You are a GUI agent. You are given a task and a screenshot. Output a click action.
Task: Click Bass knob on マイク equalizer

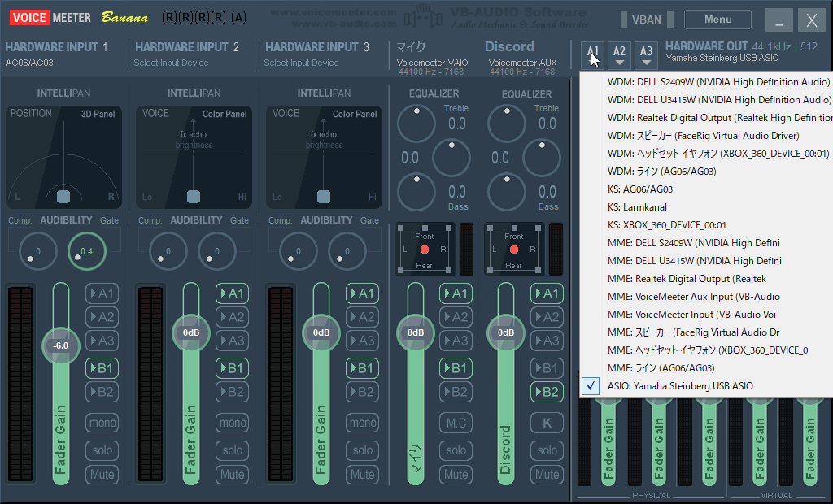coord(416,192)
